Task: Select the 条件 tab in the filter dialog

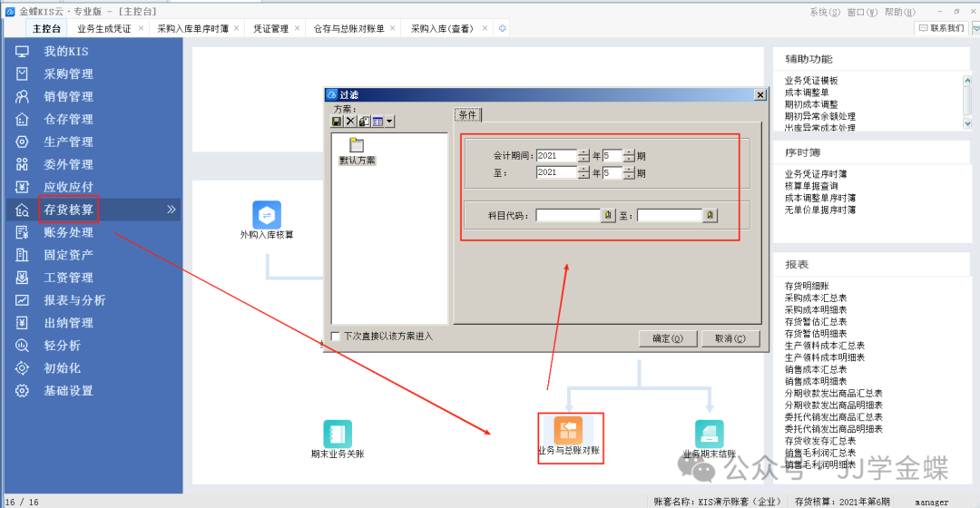Action: [467, 115]
